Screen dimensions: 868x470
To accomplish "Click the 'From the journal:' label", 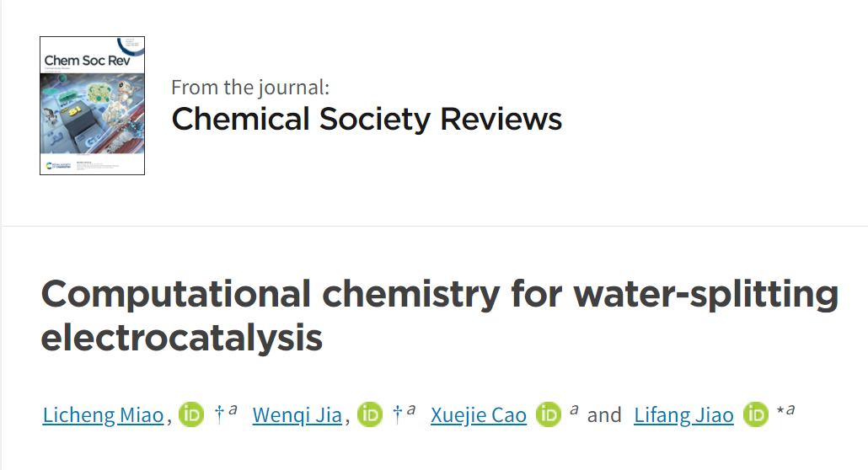I will (x=250, y=88).
